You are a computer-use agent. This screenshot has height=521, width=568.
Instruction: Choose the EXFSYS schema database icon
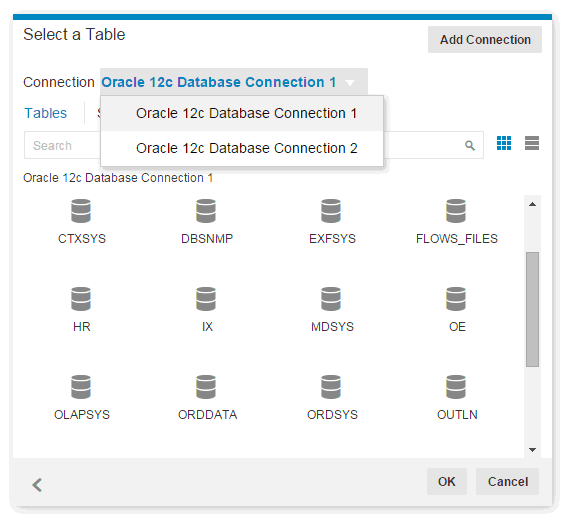point(331,211)
